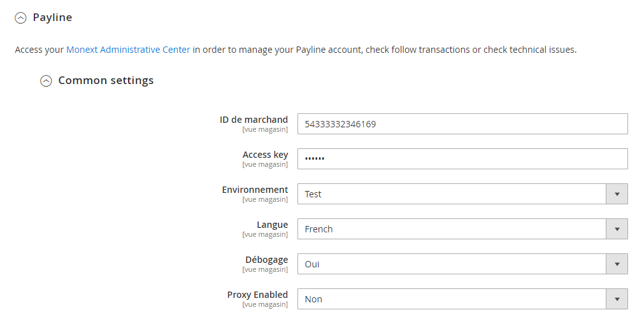Click the Langue field label

(272, 225)
